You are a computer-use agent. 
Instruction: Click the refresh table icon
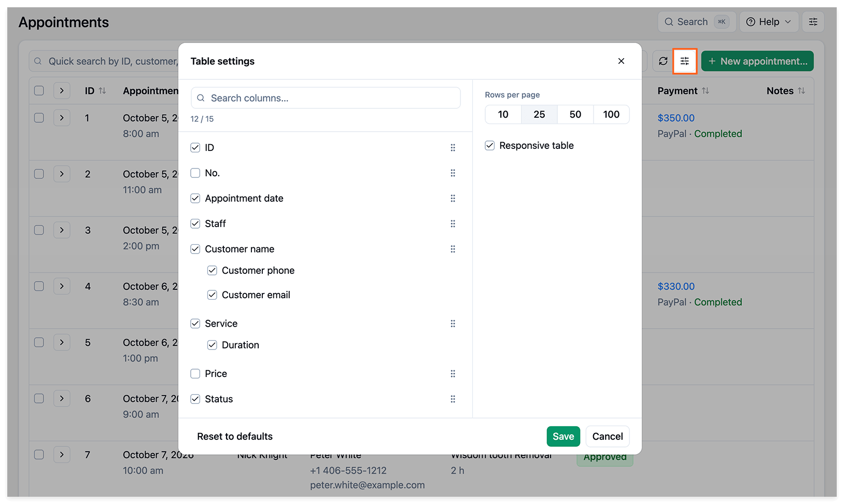pos(663,61)
